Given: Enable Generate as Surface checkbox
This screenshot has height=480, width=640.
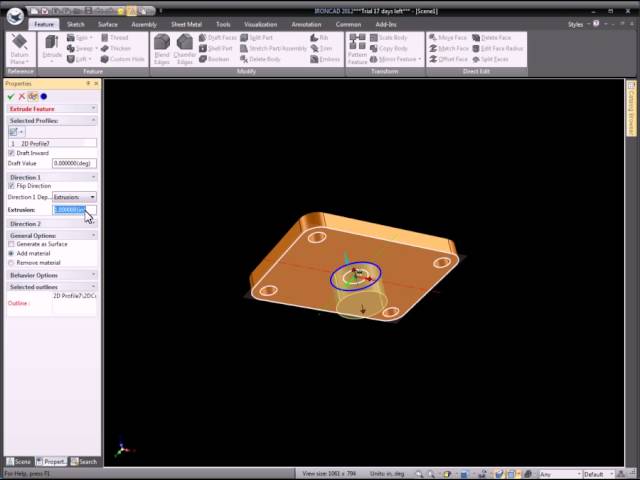Looking at the screenshot, I should (x=11, y=244).
